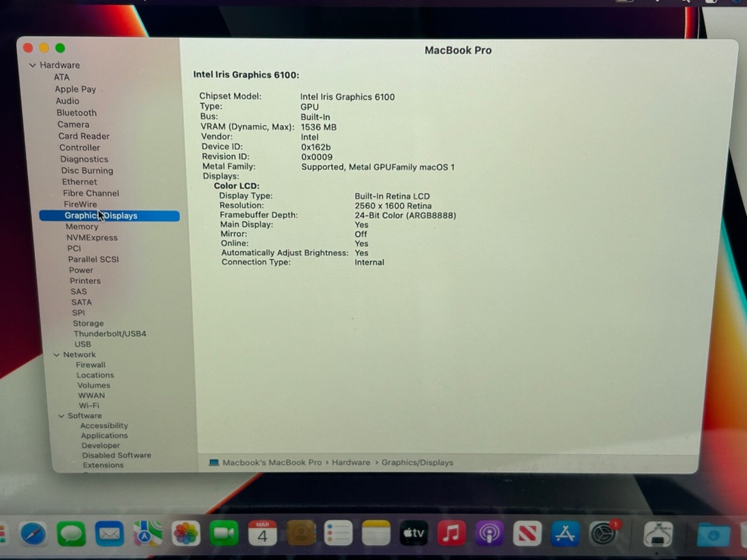Select WWAN under Network
Screen dimensions: 747x560
pos(92,396)
